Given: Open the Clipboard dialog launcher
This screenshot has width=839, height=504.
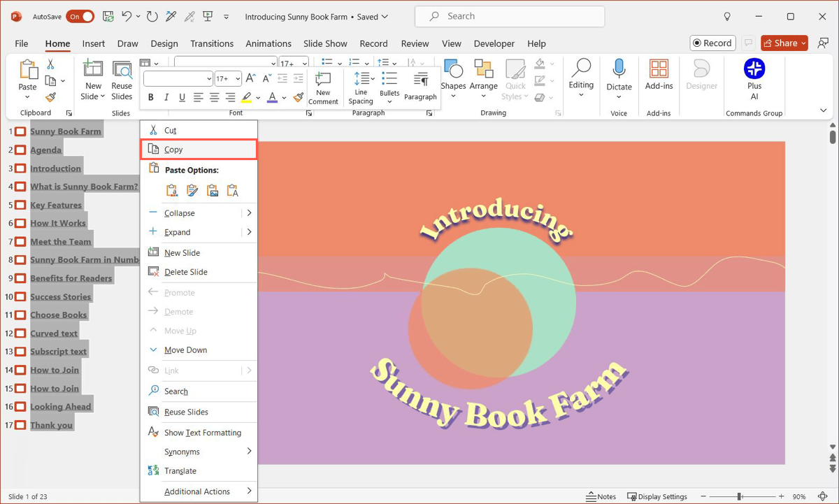Looking at the screenshot, I should (69, 113).
